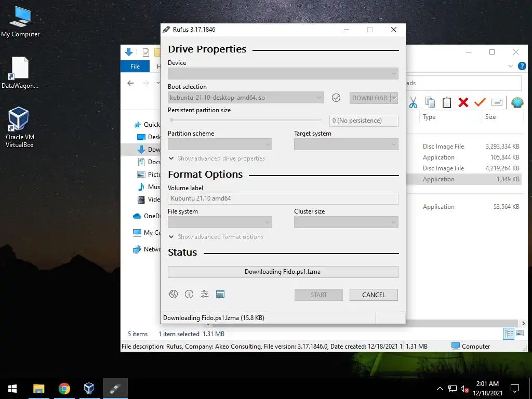Click the Copy icon in File Explorer toolbar

click(x=430, y=102)
